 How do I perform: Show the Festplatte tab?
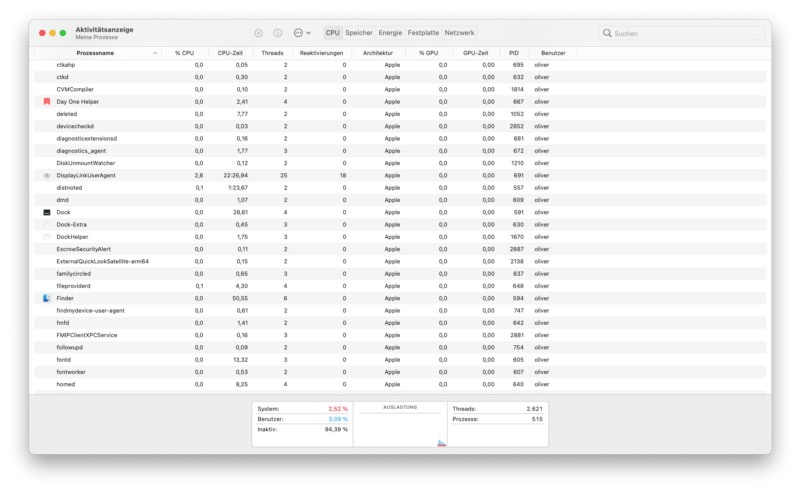(423, 33)
